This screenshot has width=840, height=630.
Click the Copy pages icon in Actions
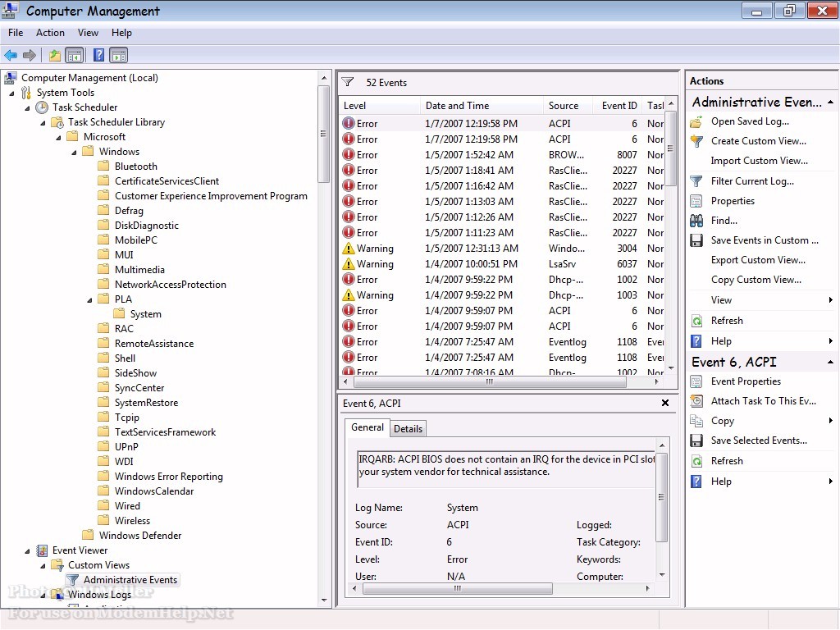click(x=696, y=421)
